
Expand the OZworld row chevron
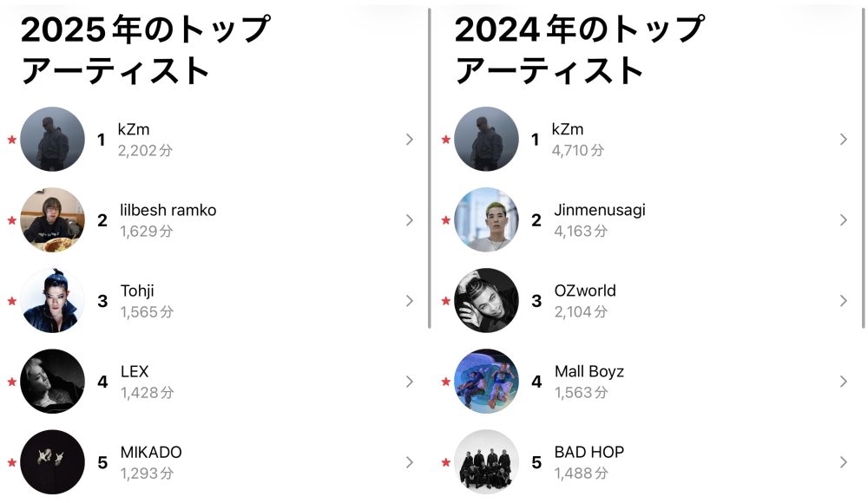pyautogui.click(x=843, y=301)
